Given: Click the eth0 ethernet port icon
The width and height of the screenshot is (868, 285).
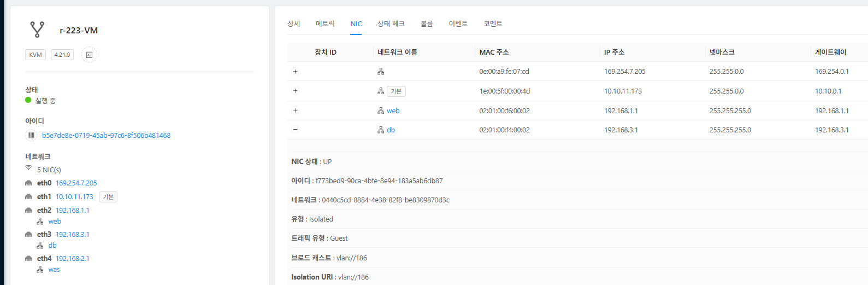Looking at the screenshot, I should click(28, 183).
